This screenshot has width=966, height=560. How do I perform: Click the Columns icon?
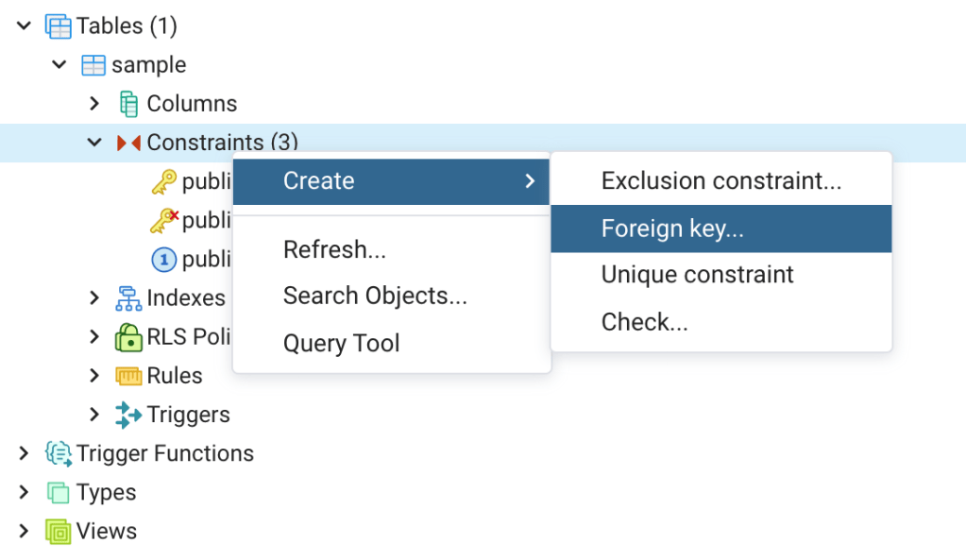coord(128,104)
